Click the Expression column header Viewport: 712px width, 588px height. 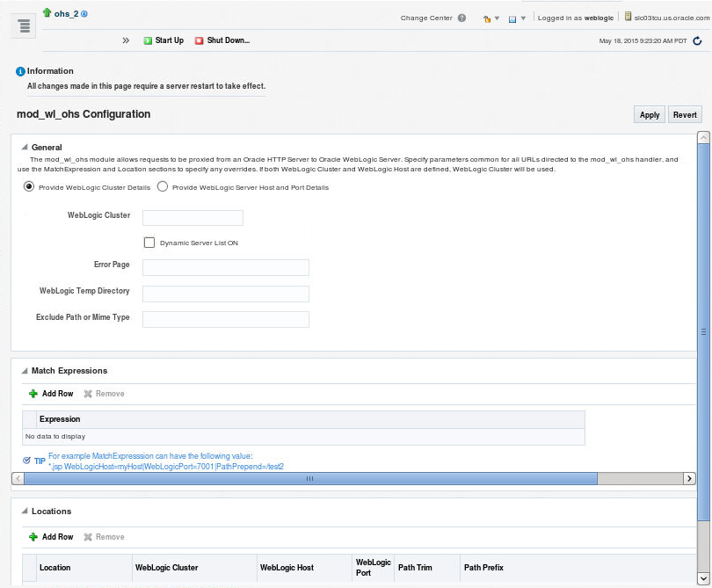pyautogui.click(x=310, y=419)
